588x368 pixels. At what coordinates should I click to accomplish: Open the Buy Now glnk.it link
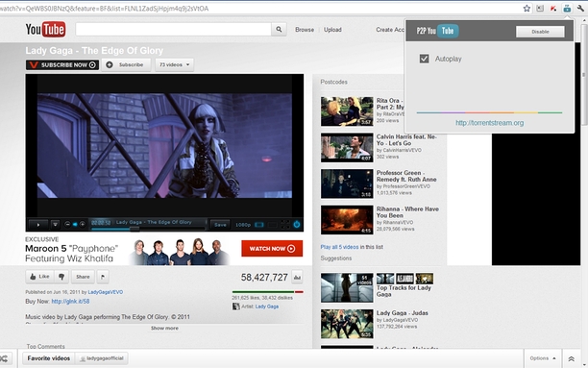(x=70, y=302)
